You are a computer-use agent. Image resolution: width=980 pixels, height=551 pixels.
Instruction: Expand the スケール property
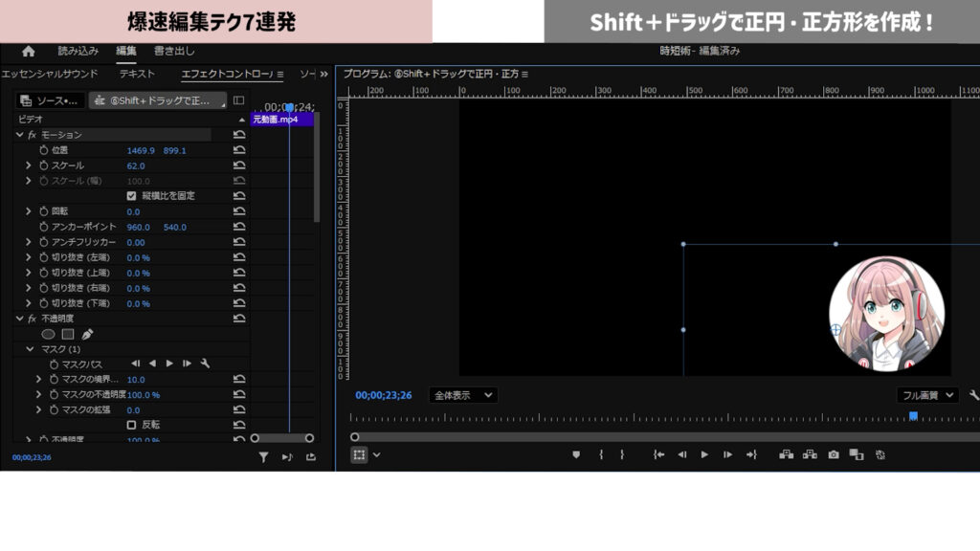point(28,165)
